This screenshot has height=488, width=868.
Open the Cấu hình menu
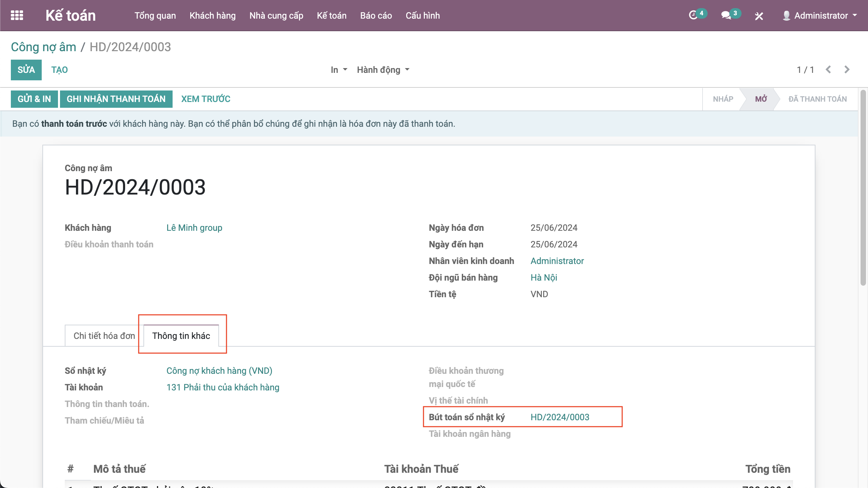click(x=422, y=16)
